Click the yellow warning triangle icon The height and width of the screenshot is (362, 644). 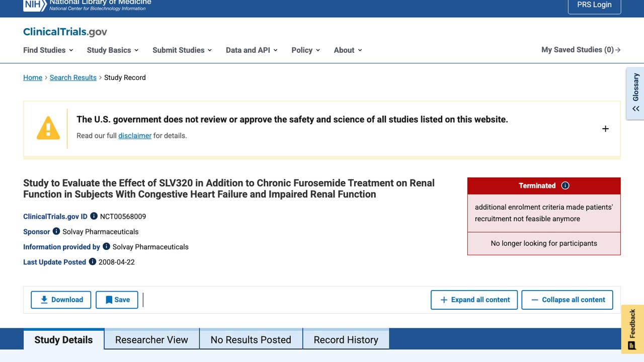coord(48,128)
